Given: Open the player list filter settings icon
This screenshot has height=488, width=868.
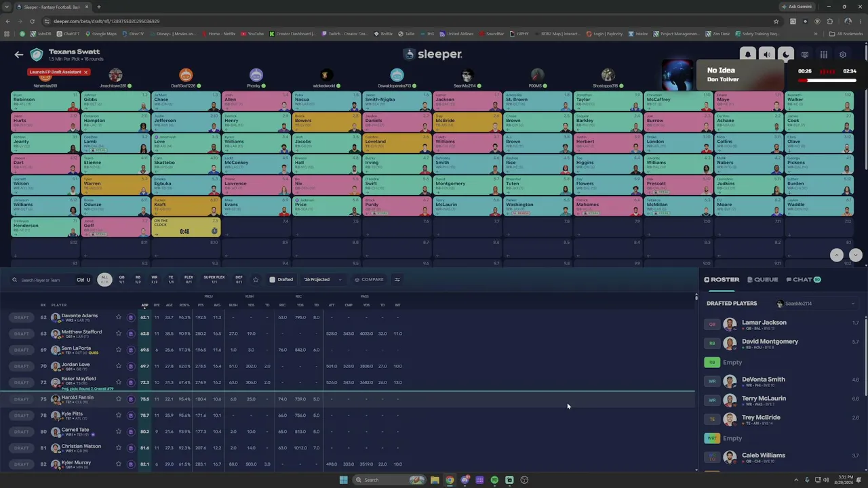Looking at the screenshot, I should pyautogui.click(x=397, y=279).
